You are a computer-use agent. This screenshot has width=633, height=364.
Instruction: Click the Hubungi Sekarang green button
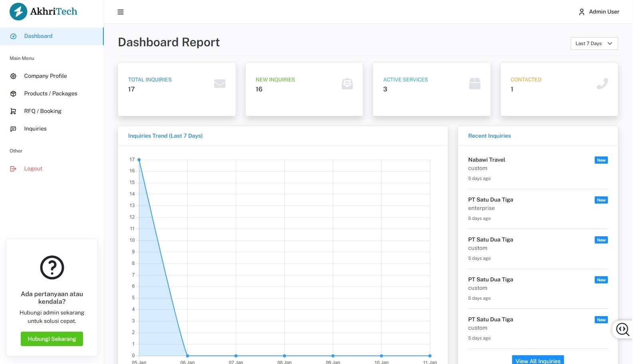point(52,339)
